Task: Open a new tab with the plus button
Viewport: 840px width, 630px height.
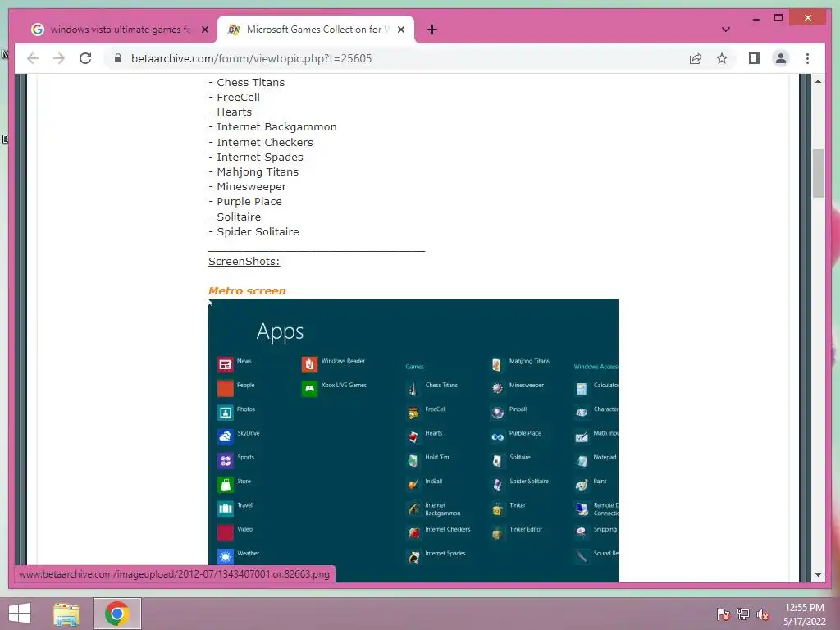Action: point(432,30)
